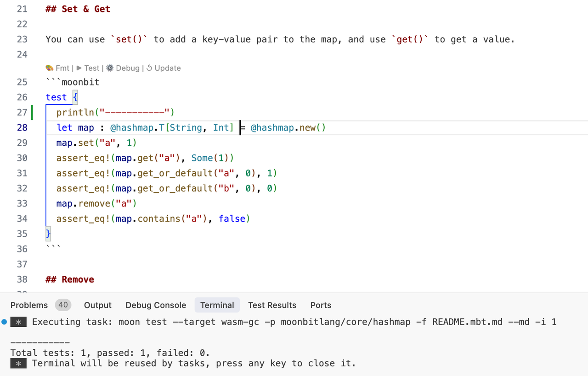Click the Update refresh icon code lens
Viewport: 588px width, 376px height.
point(149,68)
